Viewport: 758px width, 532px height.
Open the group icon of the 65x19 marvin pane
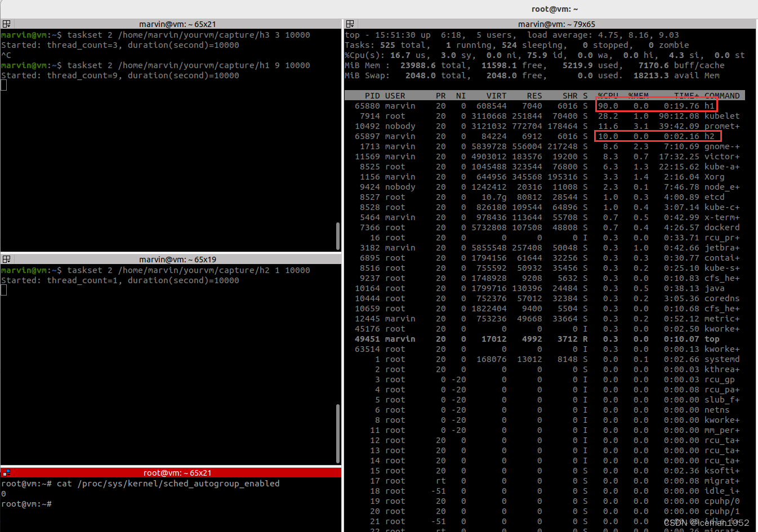point(6,259)
